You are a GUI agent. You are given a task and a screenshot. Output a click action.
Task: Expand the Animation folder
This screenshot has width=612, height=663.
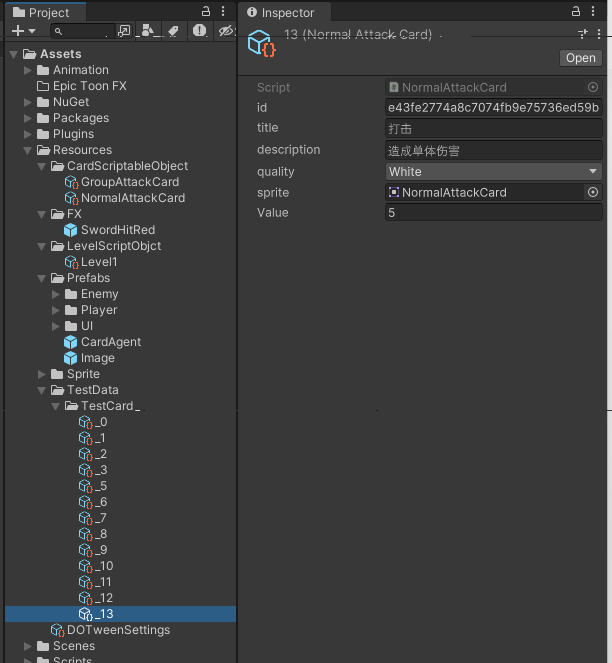(x=29, y=70)
